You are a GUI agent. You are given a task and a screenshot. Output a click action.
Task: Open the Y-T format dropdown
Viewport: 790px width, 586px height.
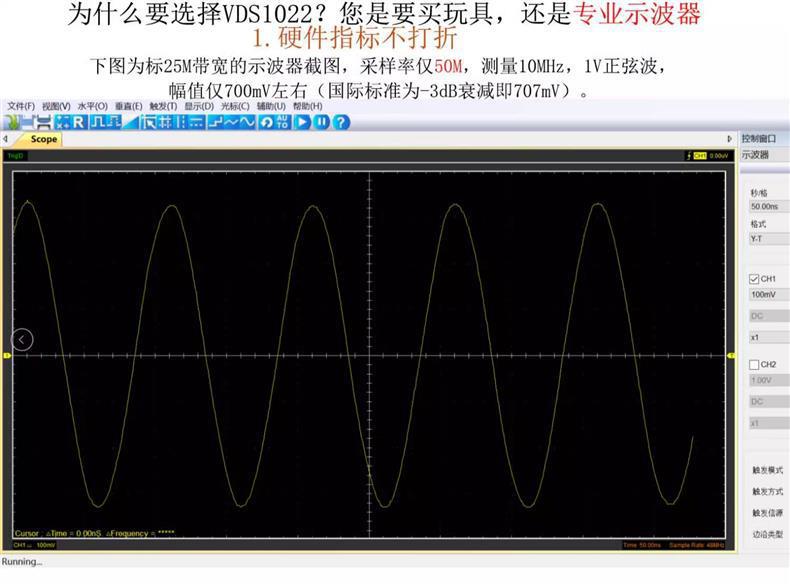tap(769, 239)
